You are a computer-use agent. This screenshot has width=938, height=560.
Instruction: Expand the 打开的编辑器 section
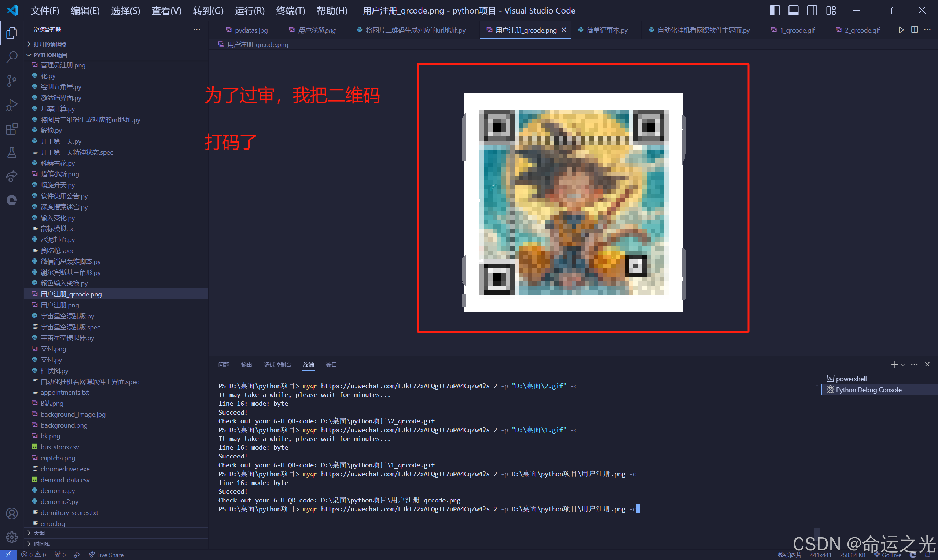49,44
